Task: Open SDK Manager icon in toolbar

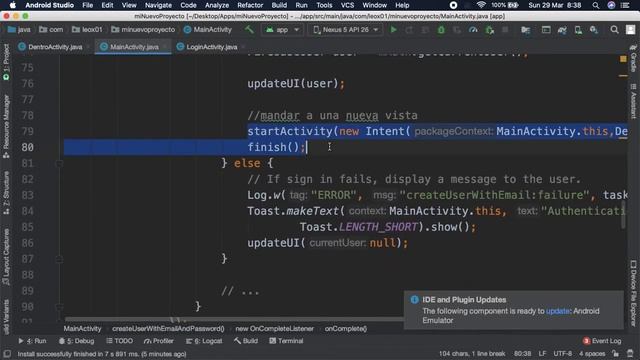Action: (x=594, y=30)
